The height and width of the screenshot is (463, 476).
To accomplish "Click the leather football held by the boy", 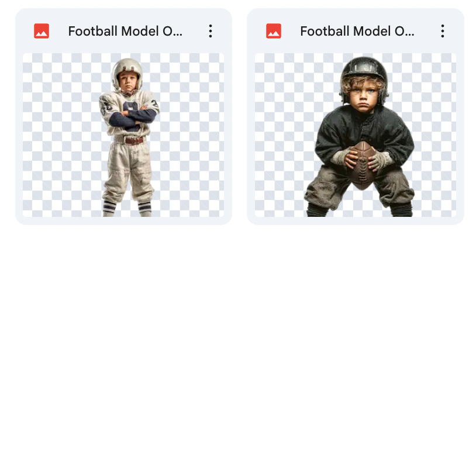I will click(362, 165).
